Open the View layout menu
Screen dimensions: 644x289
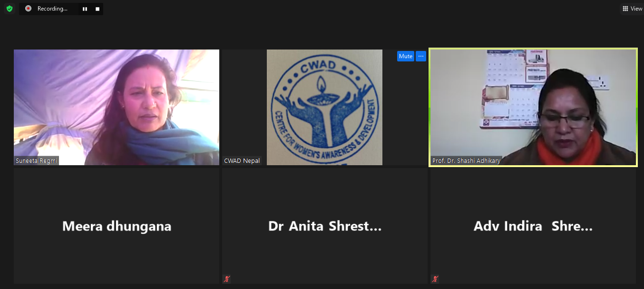click(632, 9)
